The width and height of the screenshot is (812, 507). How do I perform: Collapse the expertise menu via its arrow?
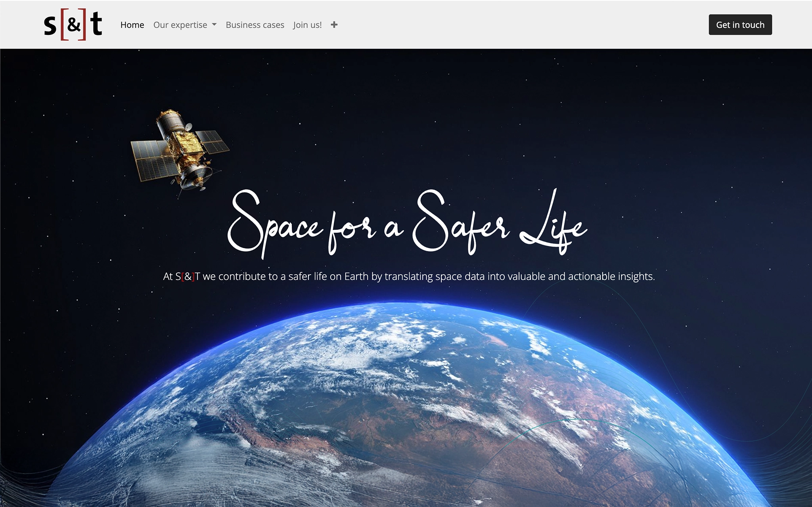[x=214, y=25]
